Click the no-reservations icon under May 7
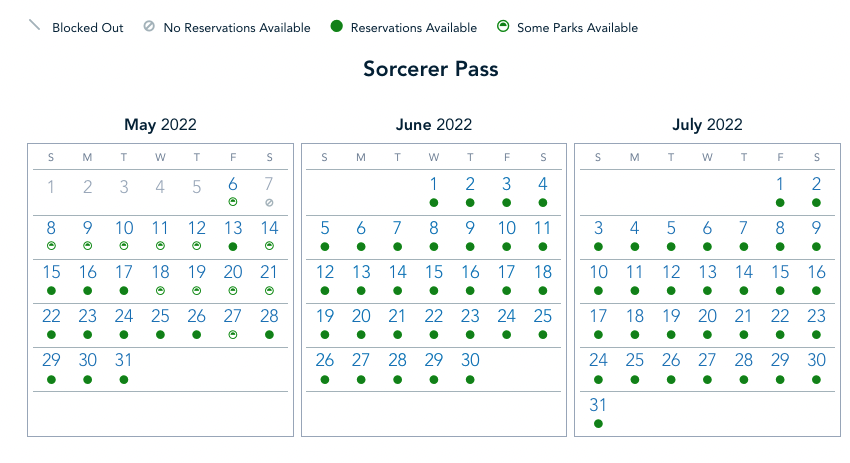Viewport: 850px width, 463px height. [269, 203]
